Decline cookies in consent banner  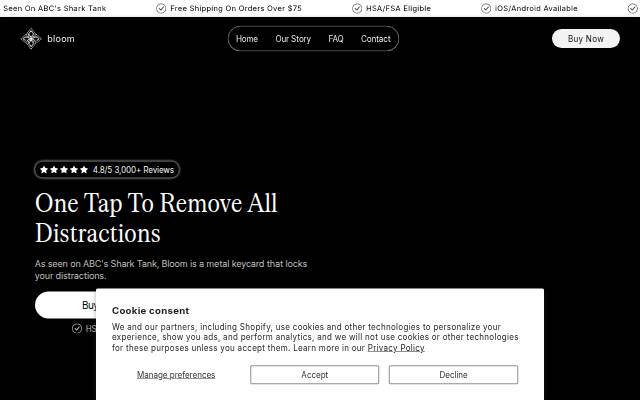[x=453, y=375]
